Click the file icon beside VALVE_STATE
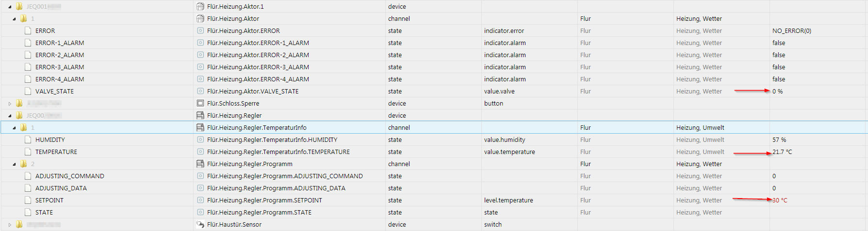This screenshot has width=868, height=231. [28, 91]
